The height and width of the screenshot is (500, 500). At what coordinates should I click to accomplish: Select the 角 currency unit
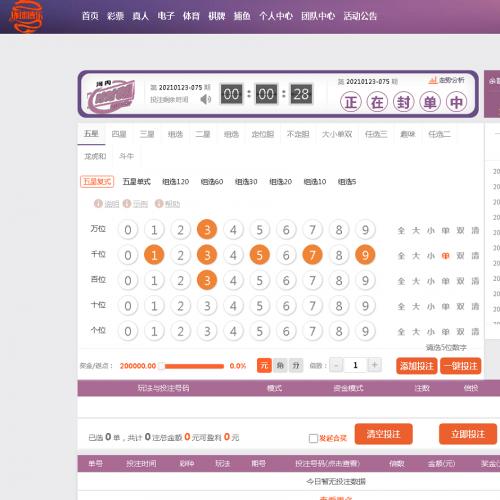(x=280, y=365)
